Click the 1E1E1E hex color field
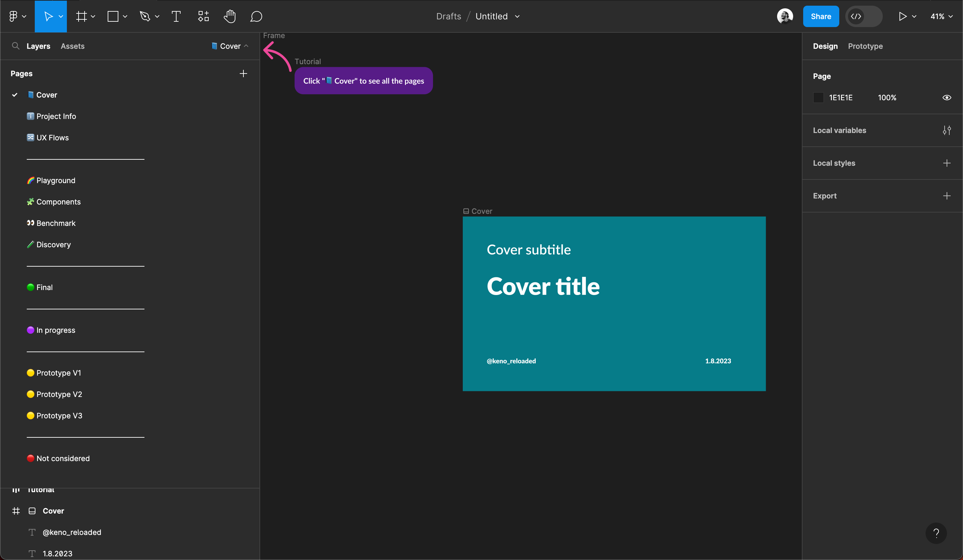The height and width of the screenshot is (560, 963). click(x=841, y=98)
